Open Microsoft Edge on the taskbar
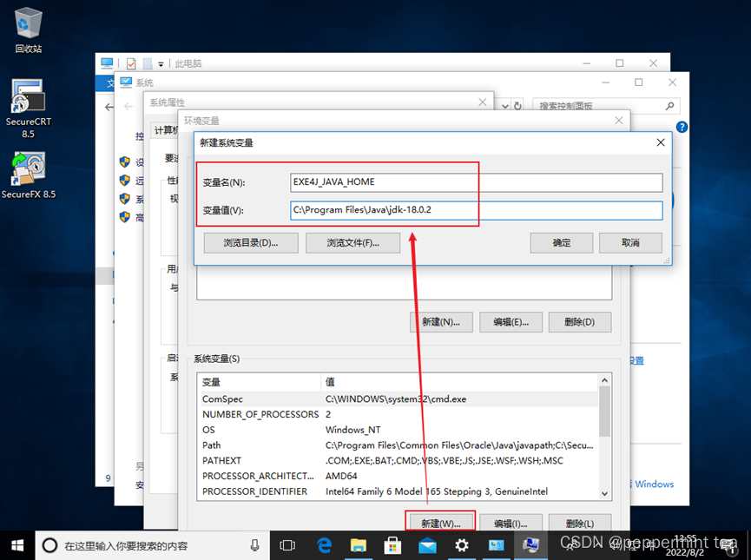The image size is (751, 560). point(323,545)
